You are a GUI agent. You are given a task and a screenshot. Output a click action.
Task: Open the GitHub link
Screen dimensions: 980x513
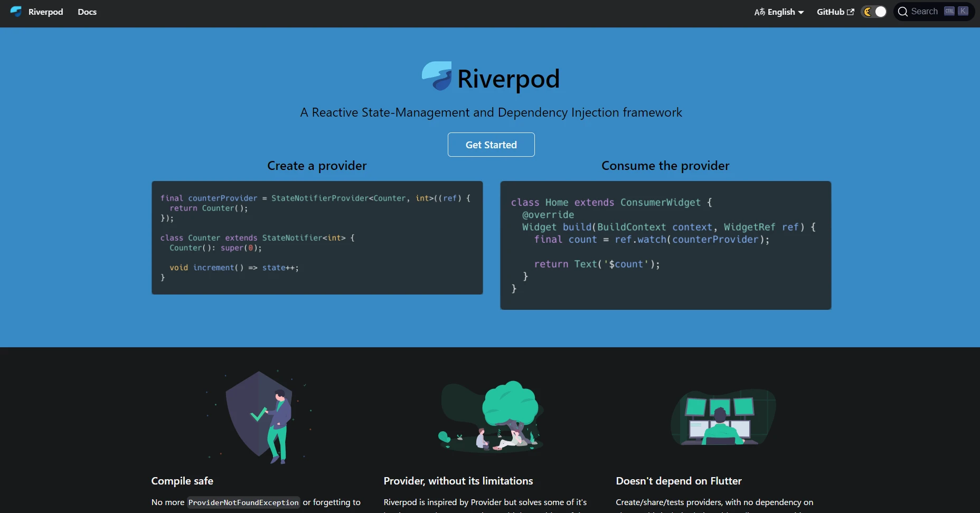tap(831, 12)
